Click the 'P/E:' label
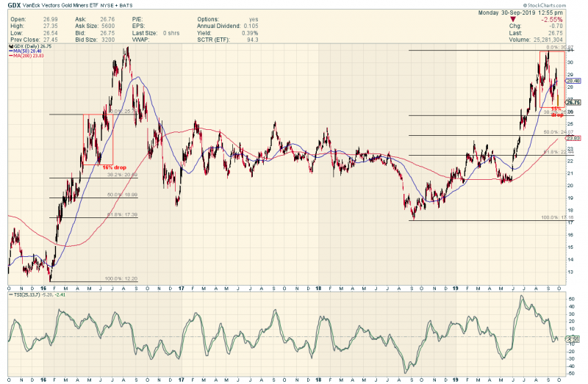 pyautogui.click(x=137, y=19)
